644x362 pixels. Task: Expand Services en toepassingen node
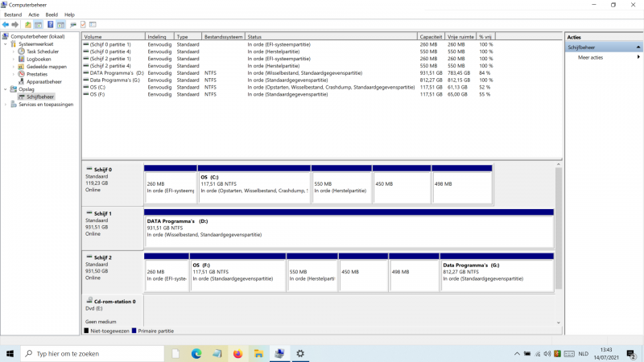(x=5, y=105)
